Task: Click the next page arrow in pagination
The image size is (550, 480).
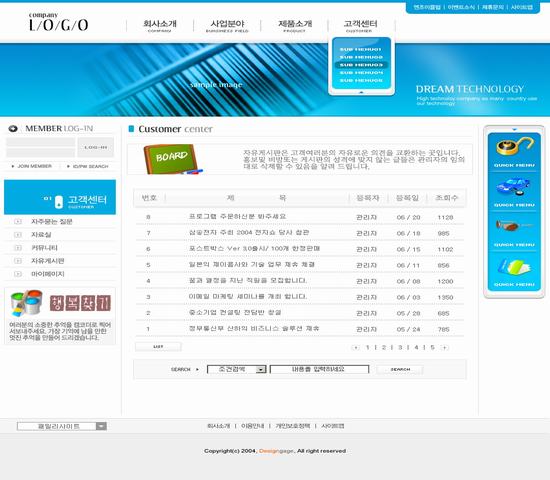Action: pos(444,347)
